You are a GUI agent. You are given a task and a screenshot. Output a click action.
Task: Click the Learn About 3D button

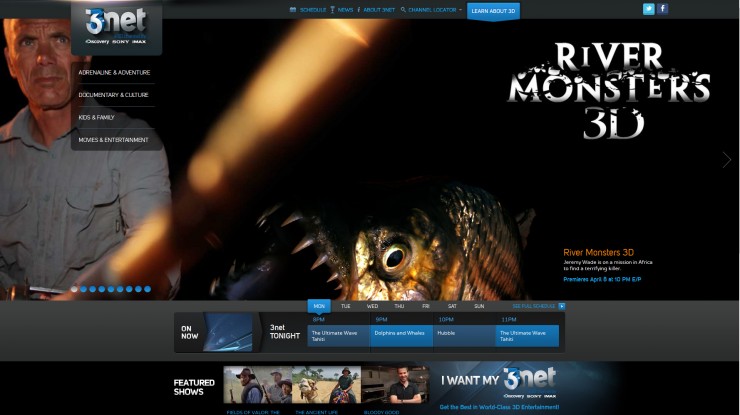[493, 11]
